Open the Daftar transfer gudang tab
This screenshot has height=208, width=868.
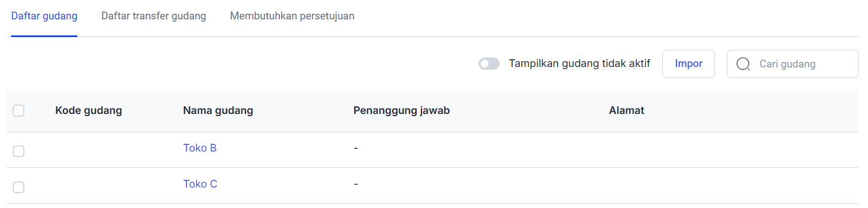(x=154, y=16)
